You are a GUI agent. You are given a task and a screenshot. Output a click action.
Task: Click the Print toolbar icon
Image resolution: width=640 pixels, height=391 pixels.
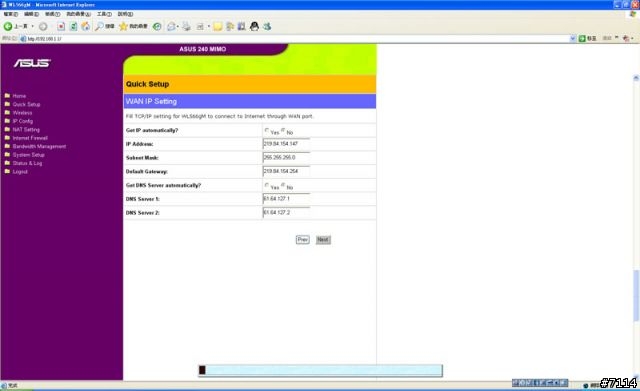[187, 27]
